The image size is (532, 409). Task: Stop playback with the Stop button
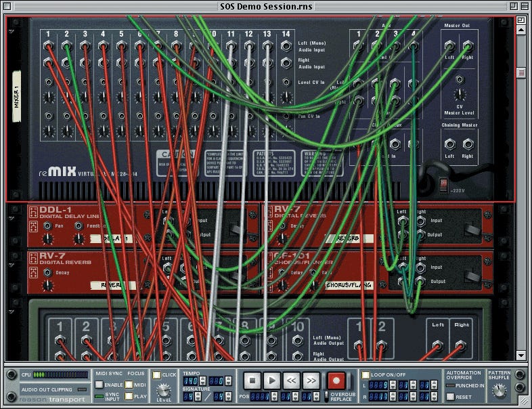point(252,381)
